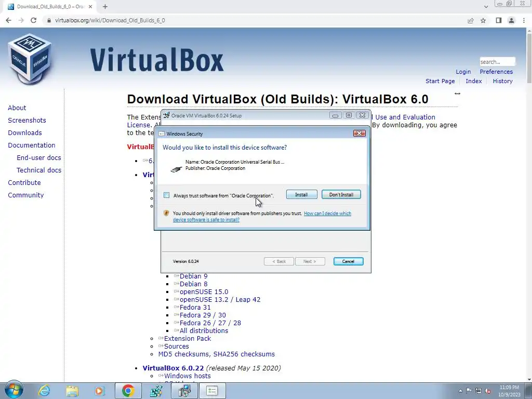This screenshot has width=532, height=399.
Task: Download openSUSE 13.2 / Leap 42 package
Action: click(x=220, y=300)
